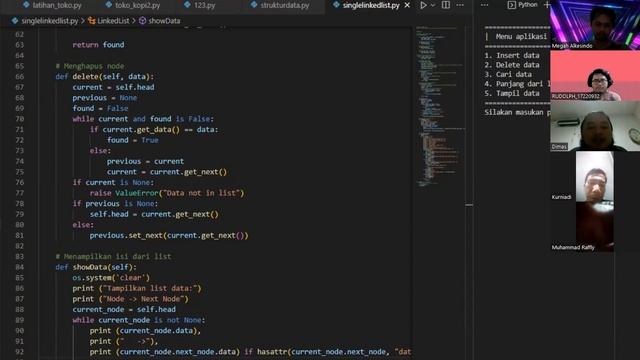This screenshot has height=360, width=640.
Task: Click 'Menu aplikasi' header in terminal
Action: (521, 36)
